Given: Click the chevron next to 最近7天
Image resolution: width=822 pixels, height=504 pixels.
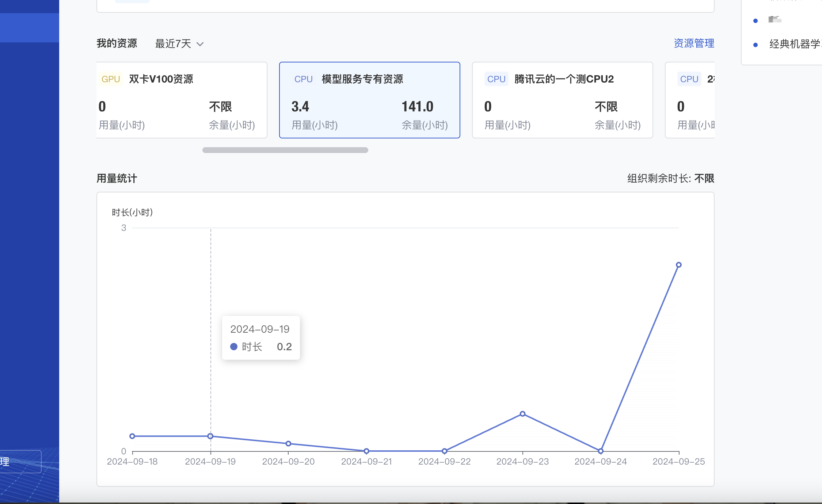Looking at the screenshot, I should pos(200,44).
